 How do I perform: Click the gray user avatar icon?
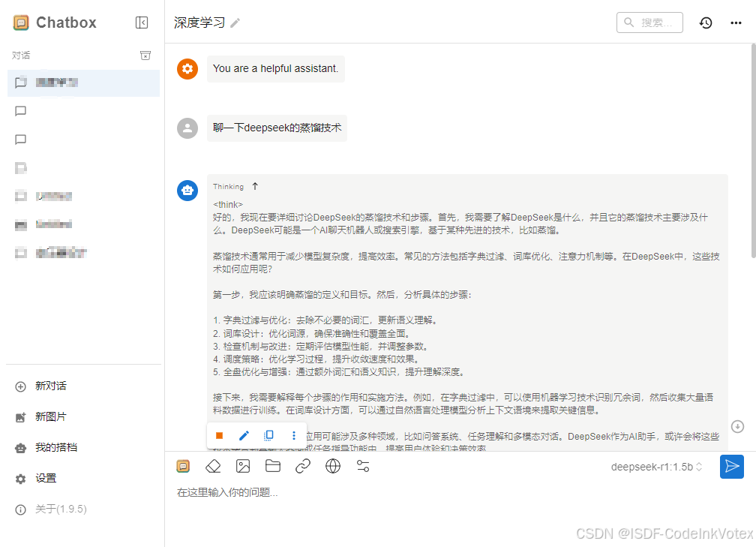pyautogui.click(x=187, y=128)
